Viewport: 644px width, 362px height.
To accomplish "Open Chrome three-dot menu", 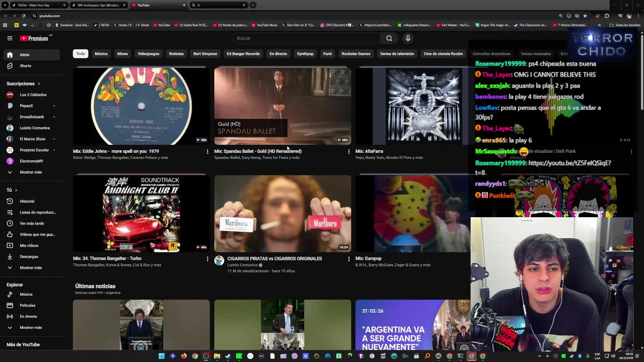I will [x=638, y=16].
